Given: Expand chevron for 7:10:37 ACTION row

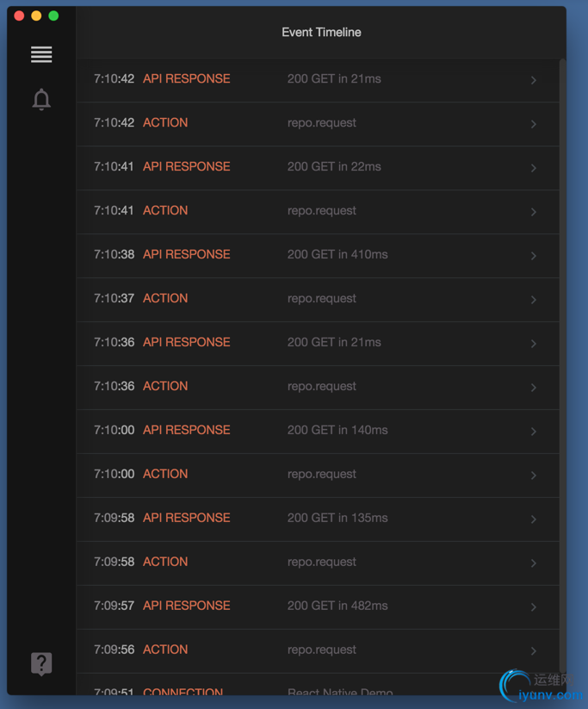Looking at the screenshot, I should [x=534, y=299].
